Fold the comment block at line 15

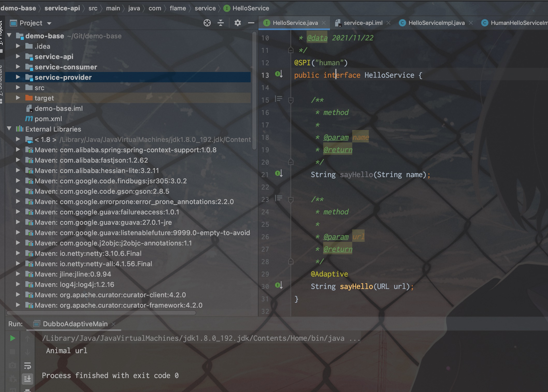click(x=291, y=100)
